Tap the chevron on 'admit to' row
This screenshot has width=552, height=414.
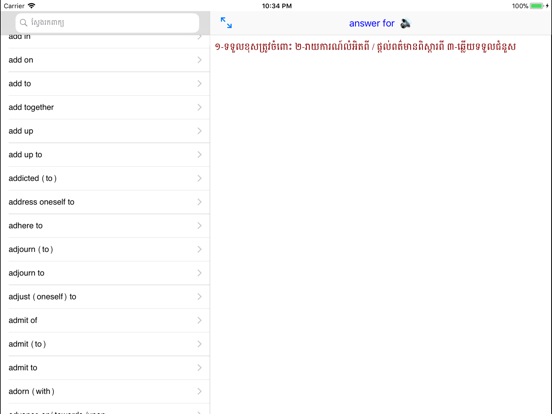(200, 368)
